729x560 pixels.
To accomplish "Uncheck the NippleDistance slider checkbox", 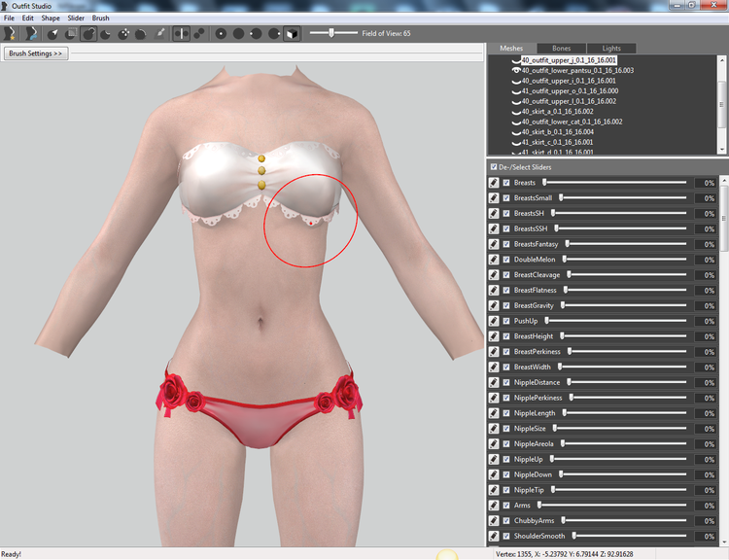I will 506,382.
